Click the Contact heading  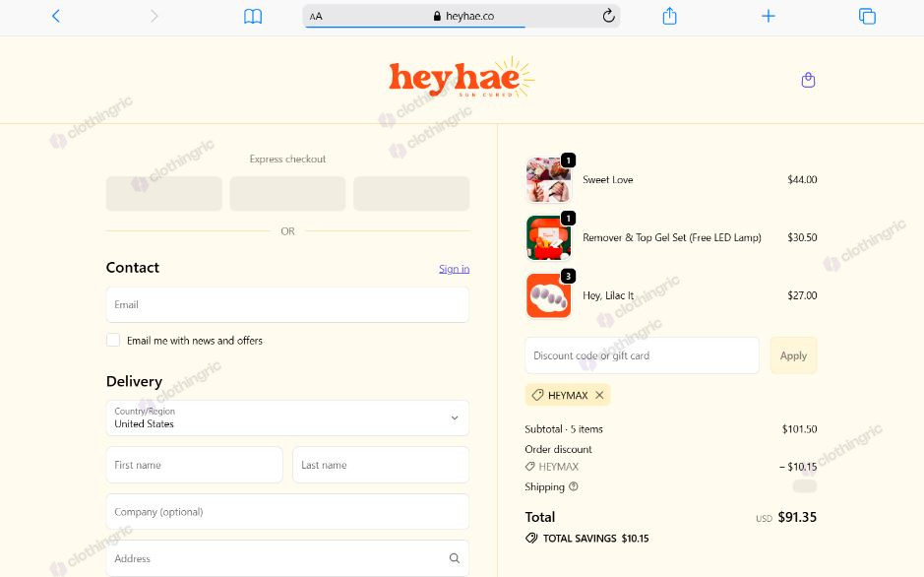point(133,268)
